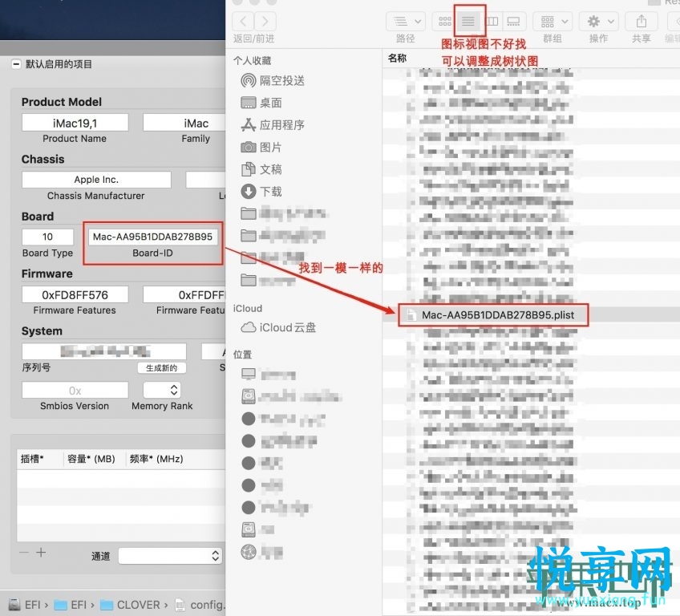Open the Channel (通道) dropdown

tap(170, 556)
